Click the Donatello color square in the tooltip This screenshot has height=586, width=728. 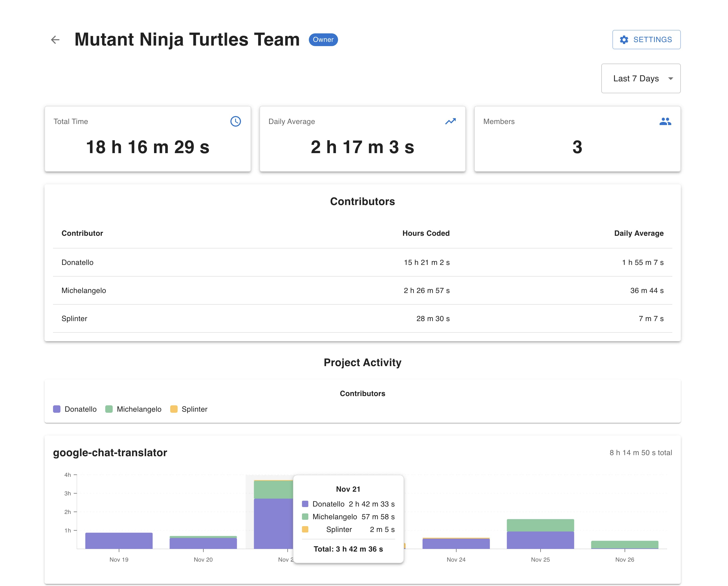(x=305, y=504)
